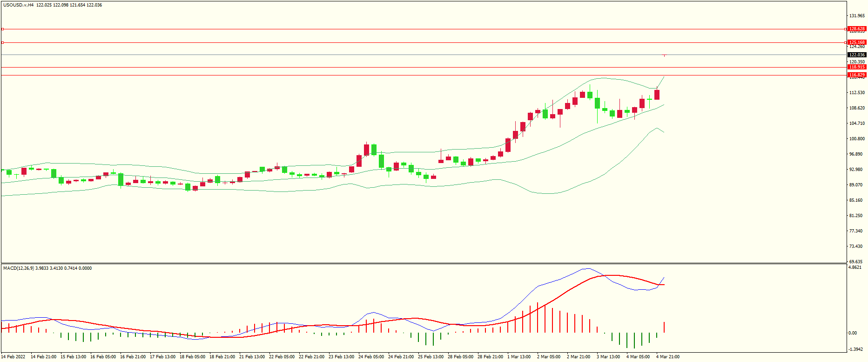Viewport: 868px width, 362px height.
Task: Click the 4 Mar 21:00 time axis label
Action: coord(668,357)
